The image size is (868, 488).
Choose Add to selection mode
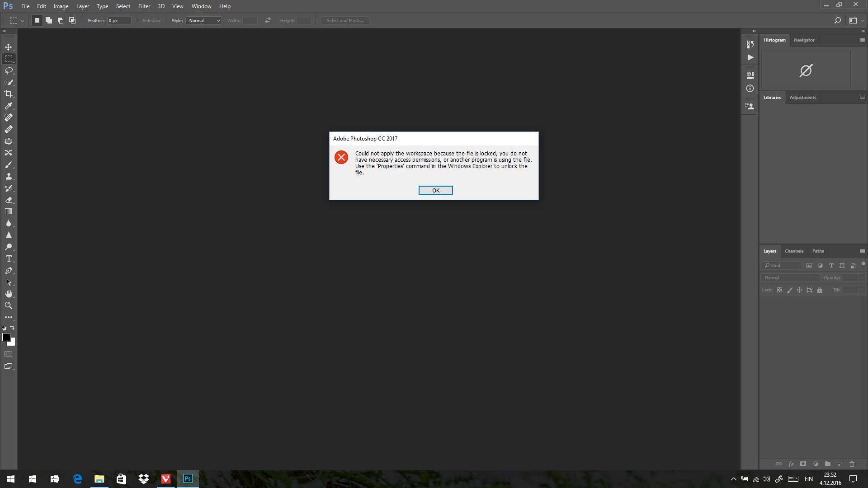point(49,20)
